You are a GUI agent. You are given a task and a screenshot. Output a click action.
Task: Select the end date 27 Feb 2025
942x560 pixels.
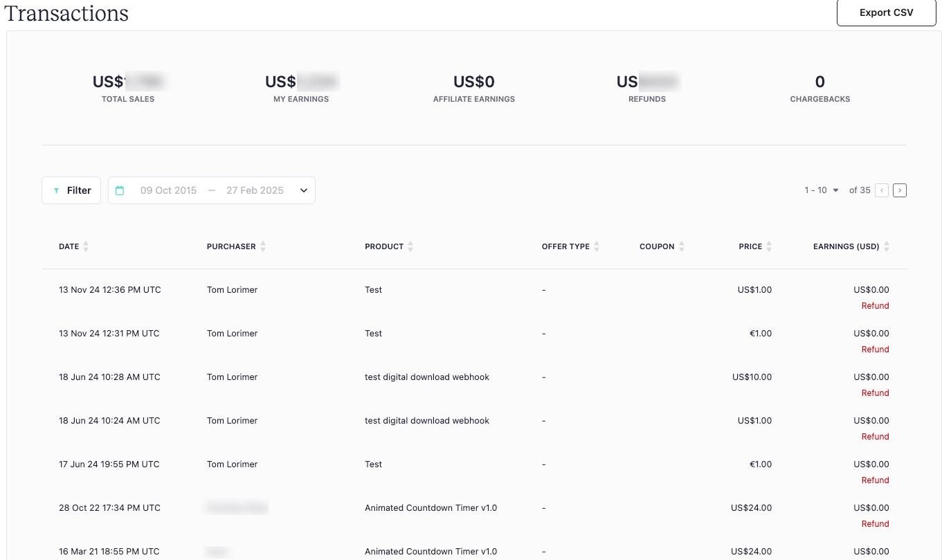(x=255, y=190)
